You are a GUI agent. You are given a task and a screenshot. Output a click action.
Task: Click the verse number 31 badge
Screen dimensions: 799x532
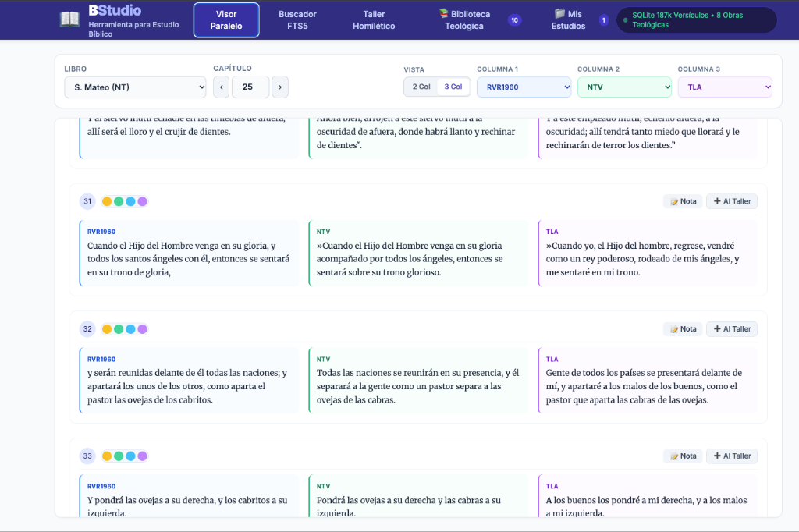(x=87, y=201)
